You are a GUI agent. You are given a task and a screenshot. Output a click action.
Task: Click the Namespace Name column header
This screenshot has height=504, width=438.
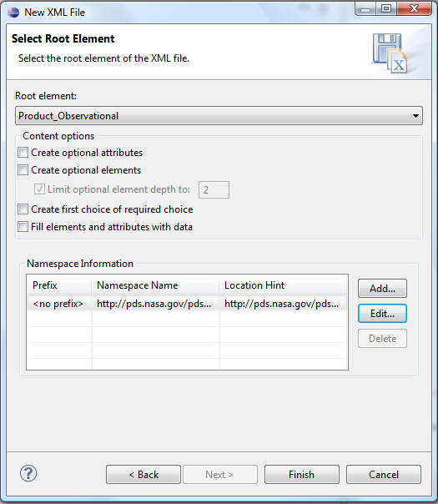click(x=155, y=285)
